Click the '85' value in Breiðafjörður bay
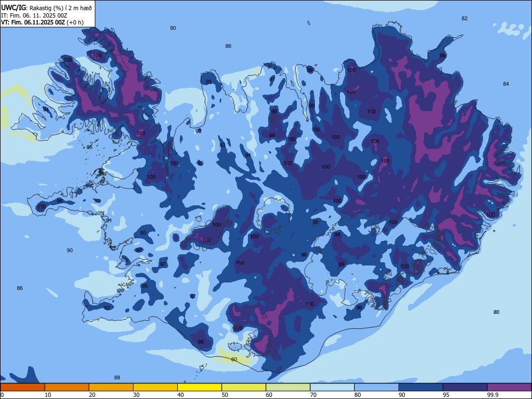Screen dimensions: 532x399 [89, 147]
